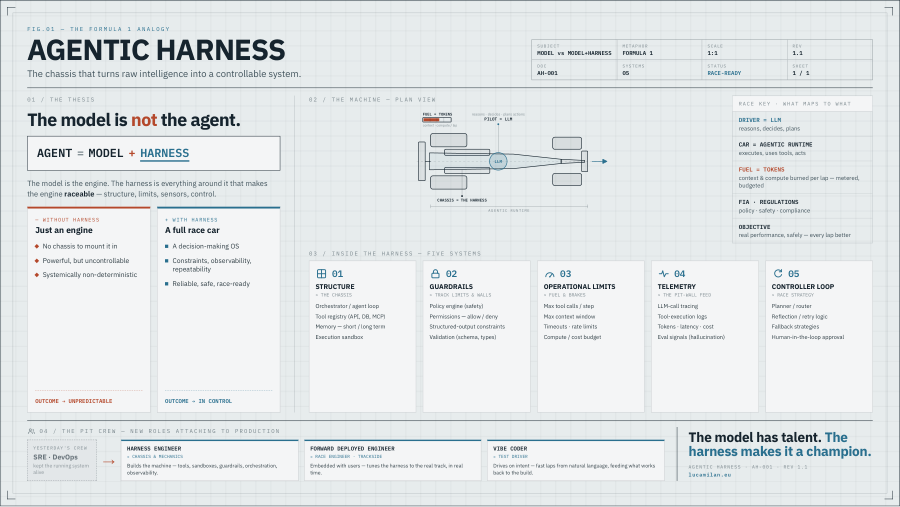
Task: Click the Guardrails padlock icon beside 02
Action: (435, 274)
